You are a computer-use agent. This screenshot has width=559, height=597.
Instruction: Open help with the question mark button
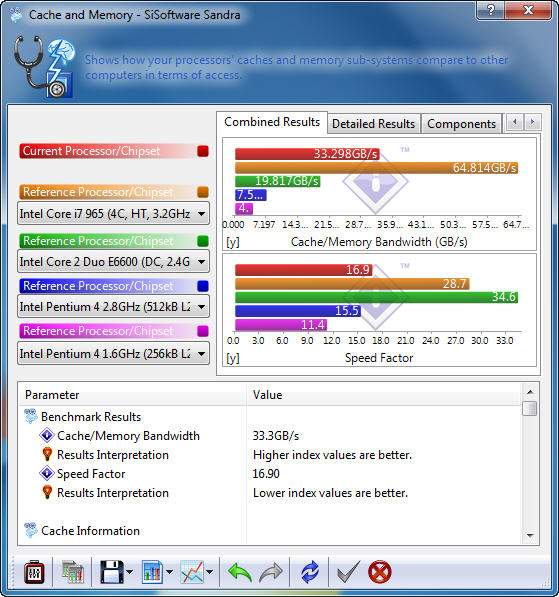click(x=491, y=10)
